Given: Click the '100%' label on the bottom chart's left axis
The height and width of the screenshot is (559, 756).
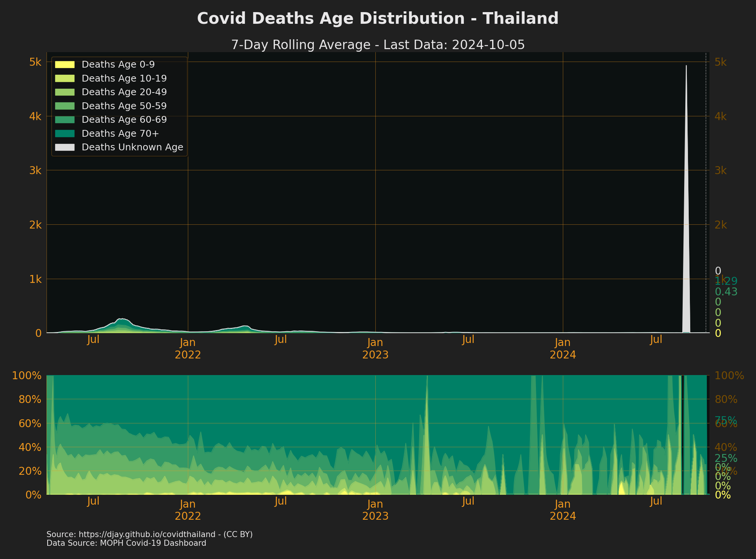Looking at the screenshot, I should click(26, 375).
